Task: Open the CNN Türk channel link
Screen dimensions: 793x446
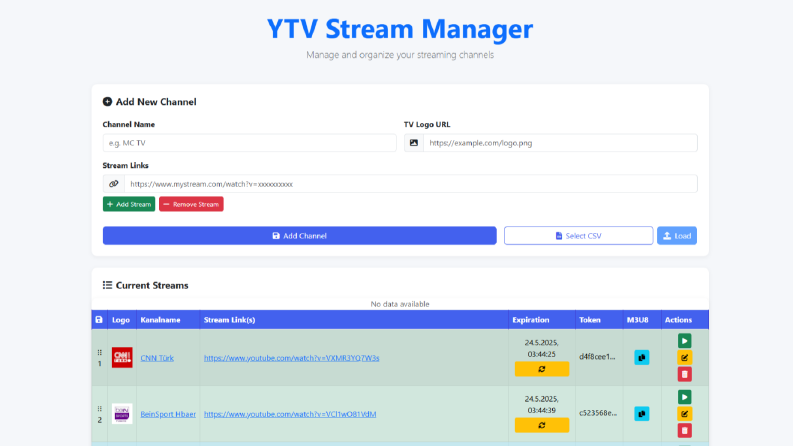Action: point(157,358)
